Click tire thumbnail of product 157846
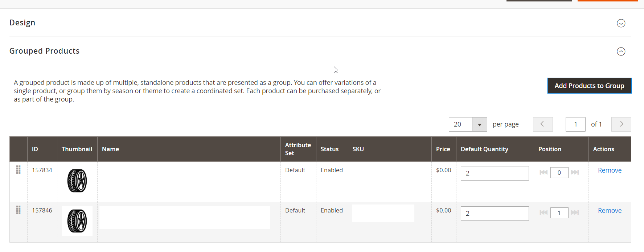This screenshot has width=644, height=252. point(77,221)
